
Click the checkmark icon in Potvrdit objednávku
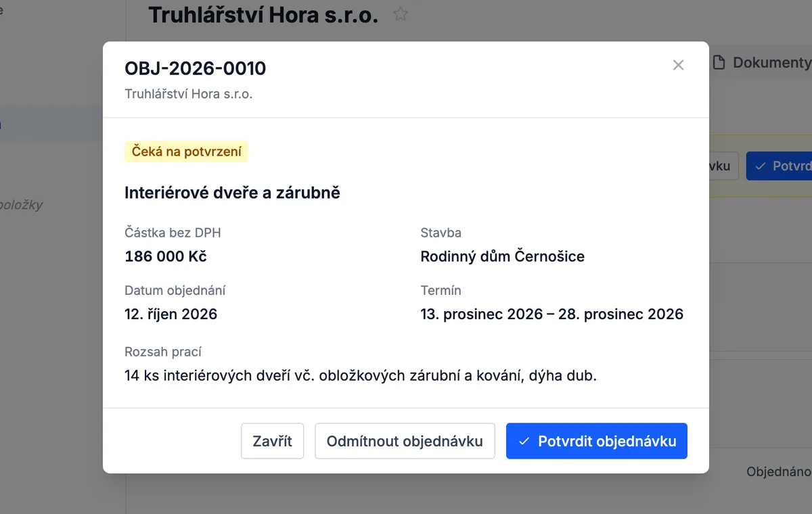(523, 441)
